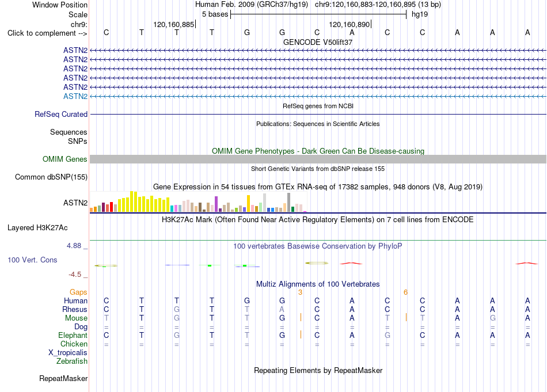Click the Window Position label

click(x=60, y=5)
